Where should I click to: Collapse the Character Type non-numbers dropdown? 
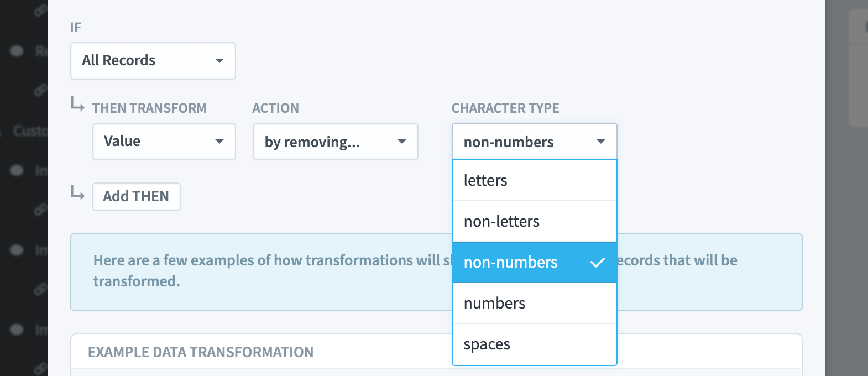point(534,142)
